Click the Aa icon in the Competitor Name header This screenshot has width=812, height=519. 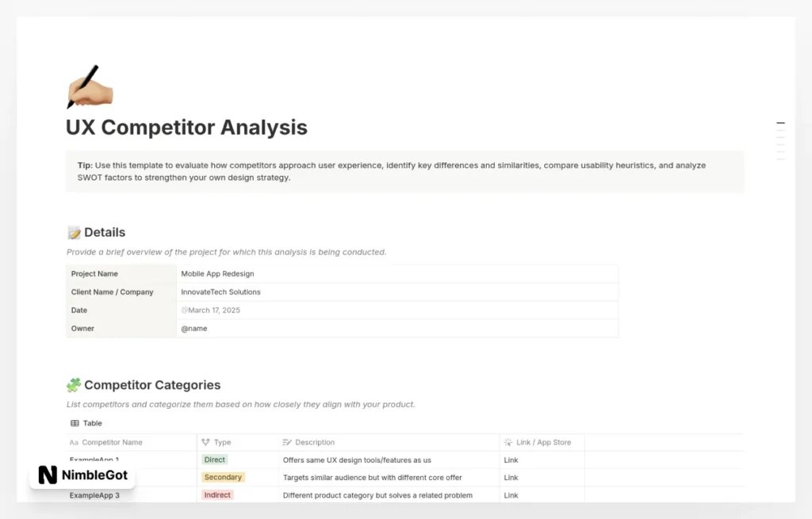pos(74,441)
